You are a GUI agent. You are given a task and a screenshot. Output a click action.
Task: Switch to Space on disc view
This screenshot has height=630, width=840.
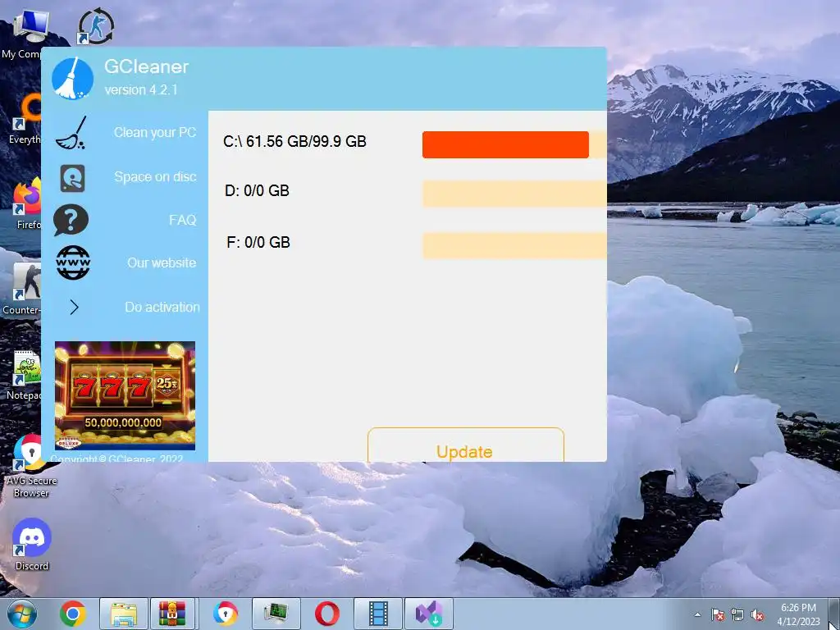click(x=155, y=177)
